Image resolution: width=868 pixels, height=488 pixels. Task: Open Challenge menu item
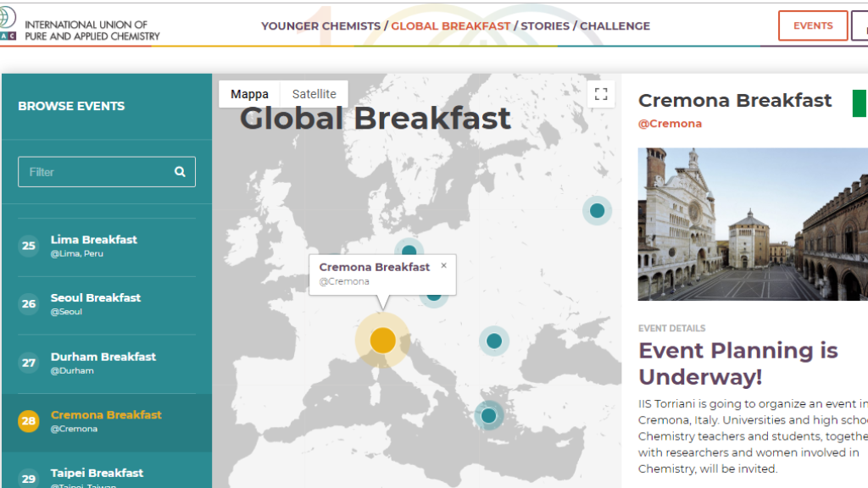[615, 26]
